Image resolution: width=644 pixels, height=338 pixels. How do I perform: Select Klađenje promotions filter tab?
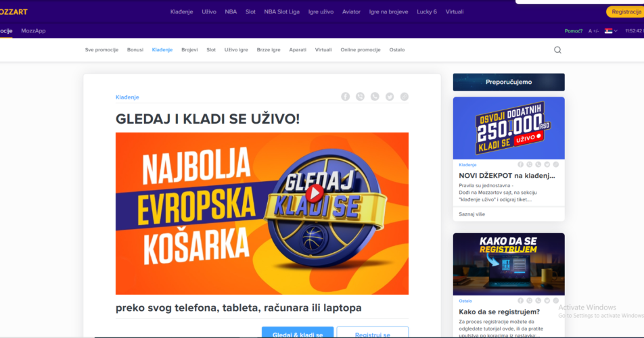tap(162, 49)
